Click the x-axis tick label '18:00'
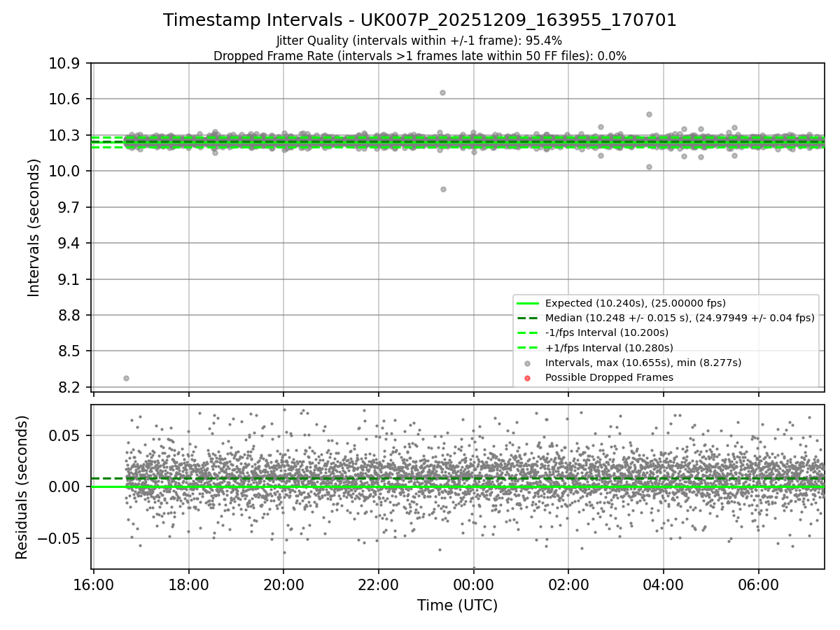The height and width of the screenshot is (630, 840). (x=189, y=584)
